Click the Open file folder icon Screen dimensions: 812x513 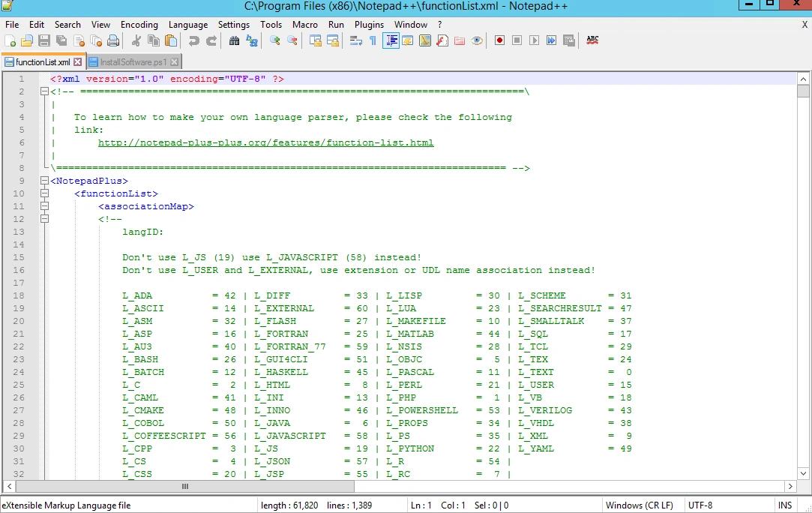click(27, 41)
